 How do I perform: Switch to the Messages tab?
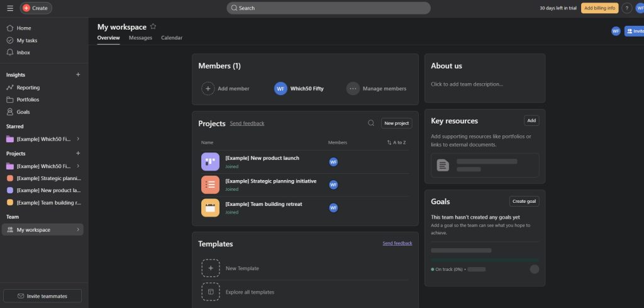pos(140,38)
